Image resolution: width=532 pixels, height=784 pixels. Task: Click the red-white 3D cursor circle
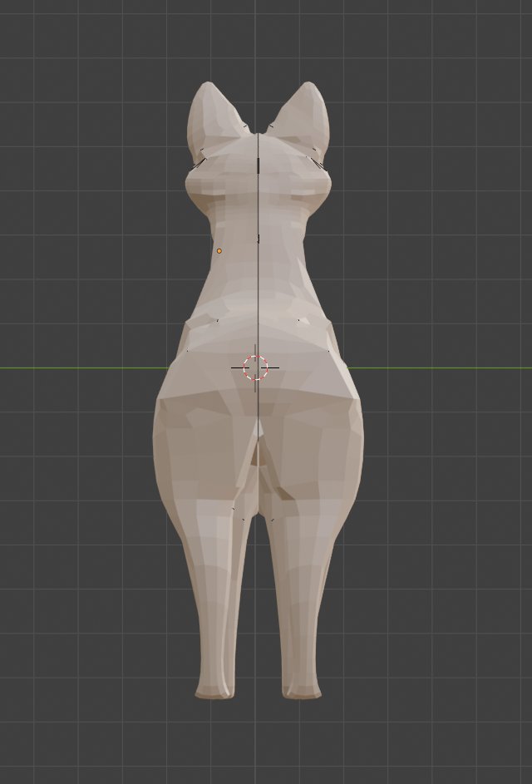(x=255, y=368)
